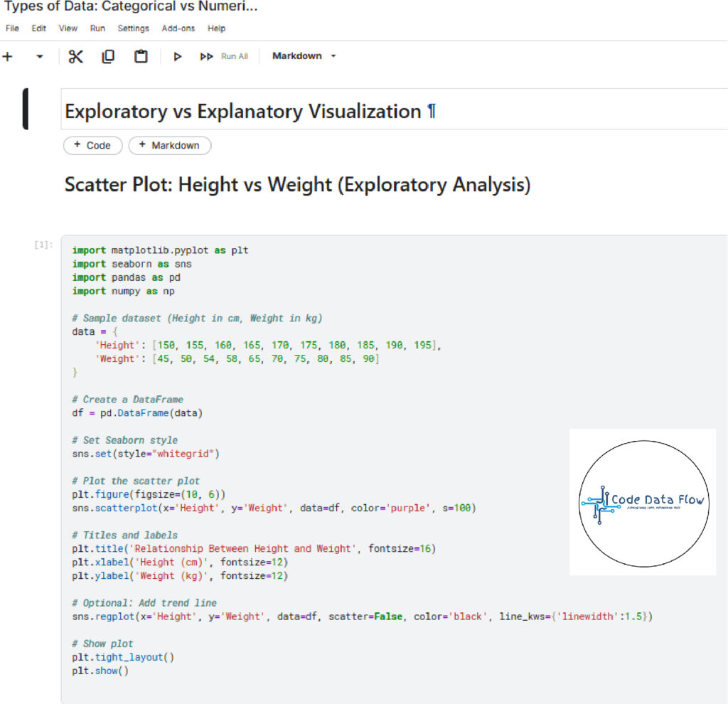
Task: Click the Scatter Plot heading text
Action: point(297,185)
